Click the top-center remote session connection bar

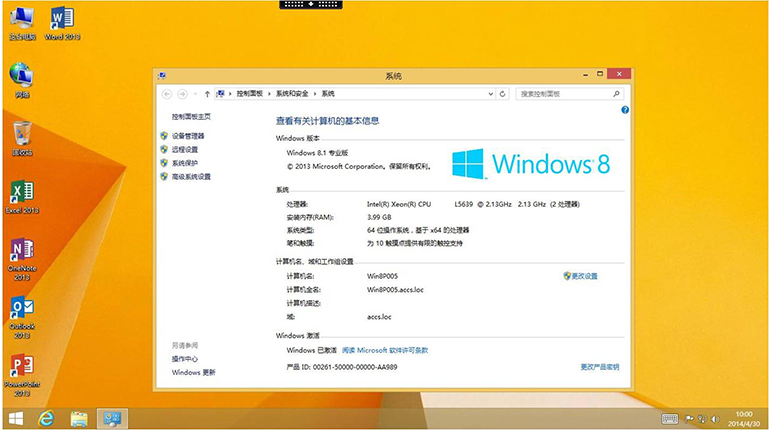[311, 4]
